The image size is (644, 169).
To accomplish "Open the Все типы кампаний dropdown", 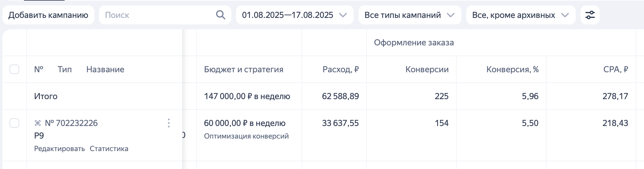I will [410, 15].
